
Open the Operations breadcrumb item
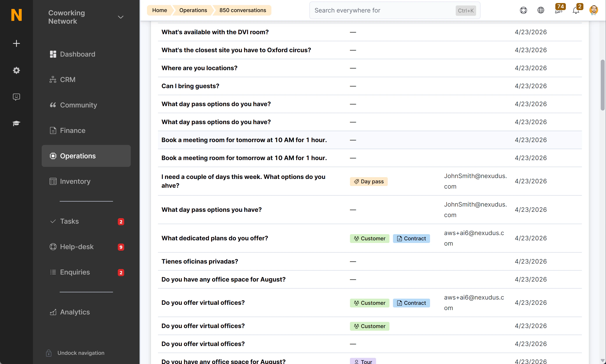(193, 10)
